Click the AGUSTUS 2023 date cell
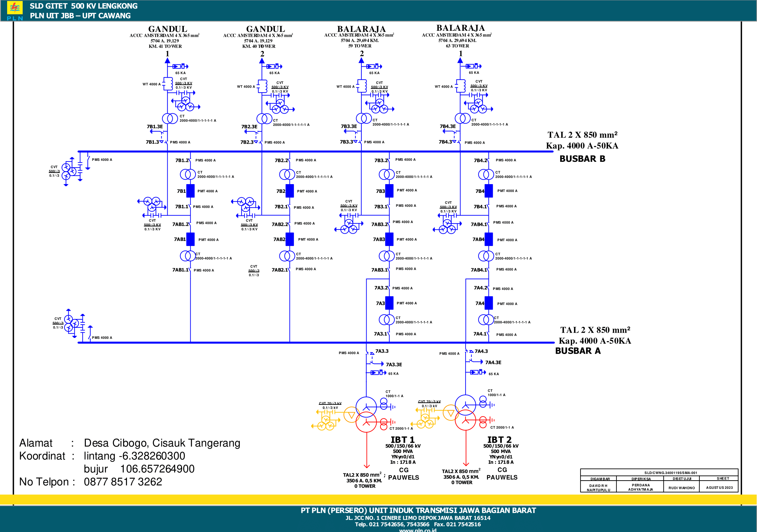 tap(719, 487)
